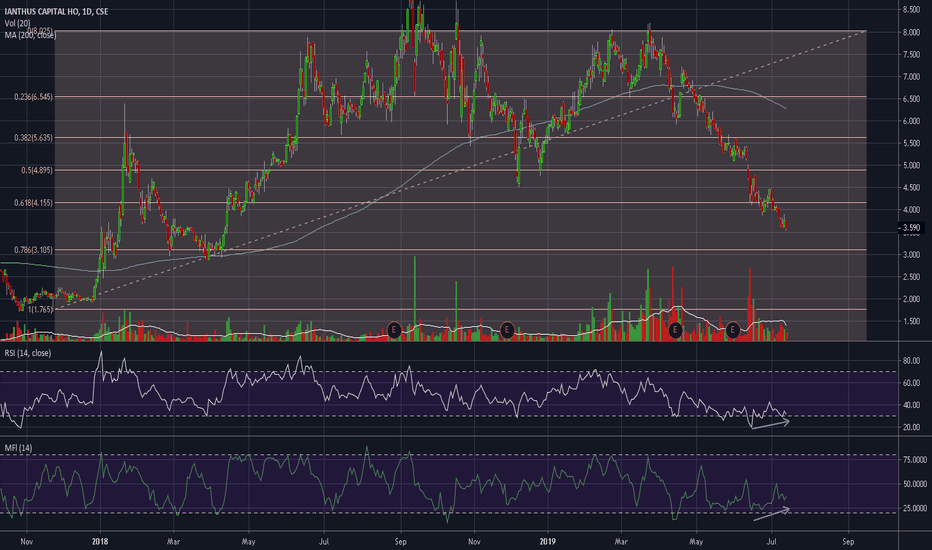Click the 6.000 price axis label
The height and width of the screenshot is (550, 932).
click(911, 121)
